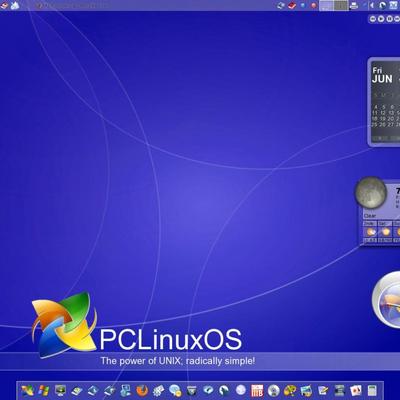Image resolution: width=400 pixels, height=400 pixels.
Task: Click the red checkmark tray icon
Action: point(292,5)
